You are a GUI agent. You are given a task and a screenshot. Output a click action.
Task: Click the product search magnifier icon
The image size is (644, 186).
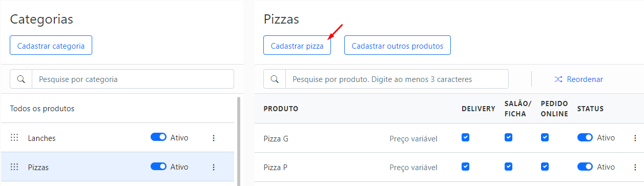click(x=275, y=79)
